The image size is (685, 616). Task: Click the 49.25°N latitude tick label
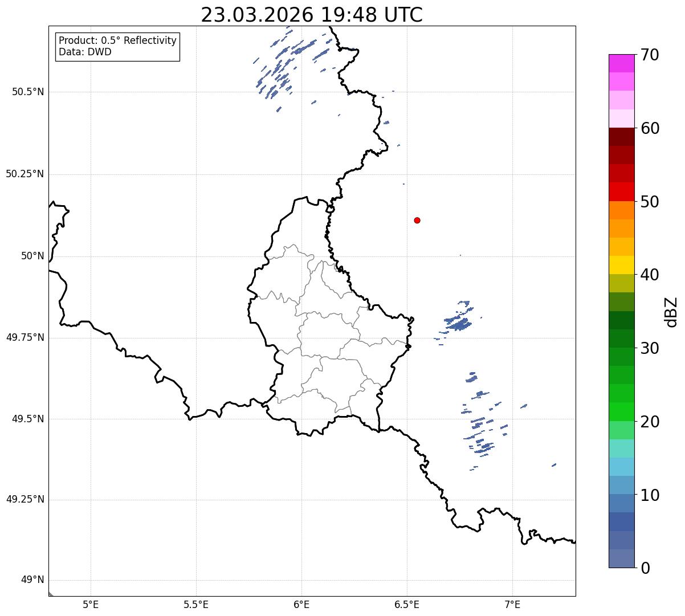(x=25, y=499)
